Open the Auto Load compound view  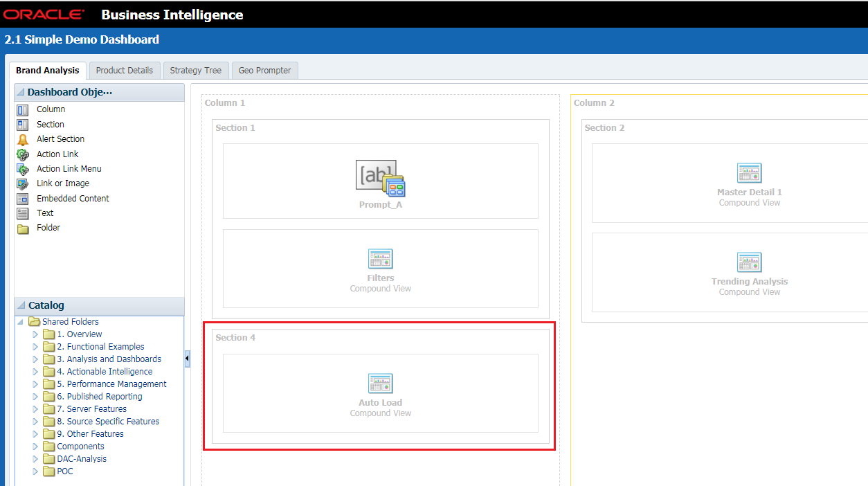[x=380, y=393]
